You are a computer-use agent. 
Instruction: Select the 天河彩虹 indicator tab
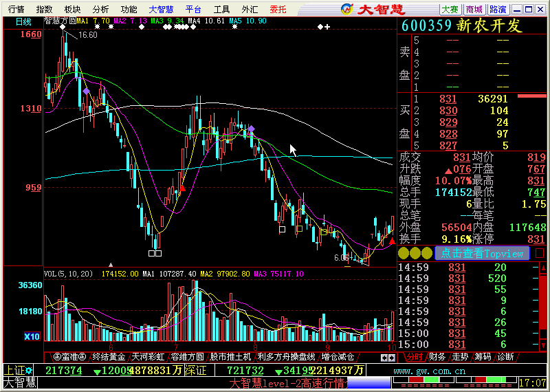pos(148,357)
